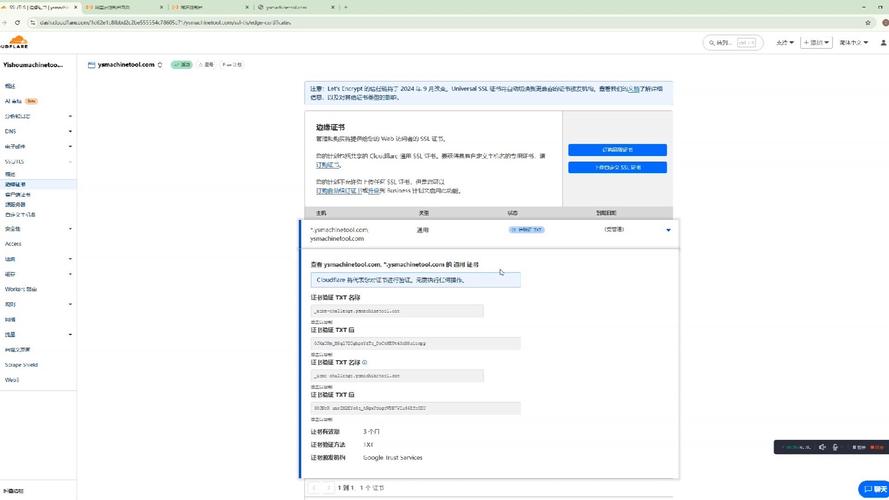Click the 升级 link in description

click(x=372, y=191)
